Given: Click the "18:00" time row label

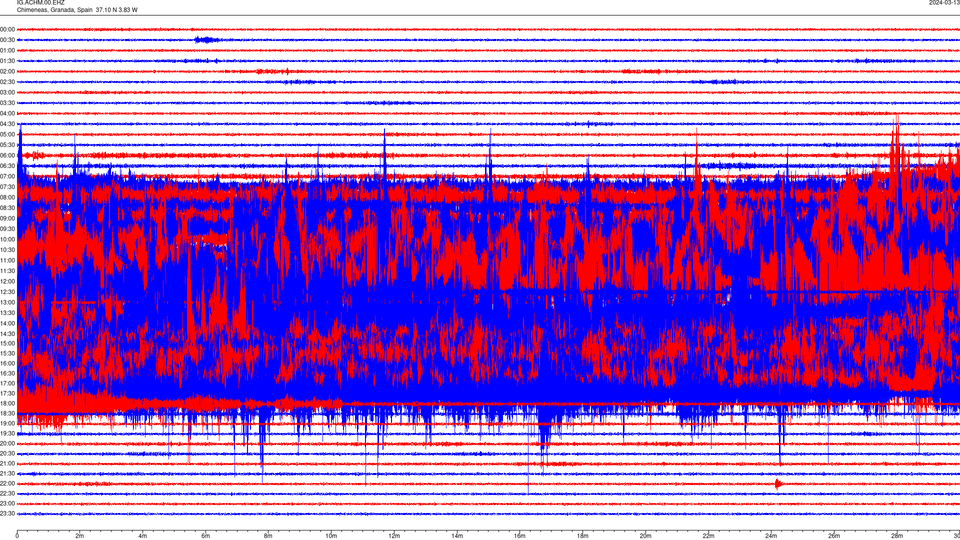Looking at the screenshot, I should pyautogui.click(x=7, y=403).
